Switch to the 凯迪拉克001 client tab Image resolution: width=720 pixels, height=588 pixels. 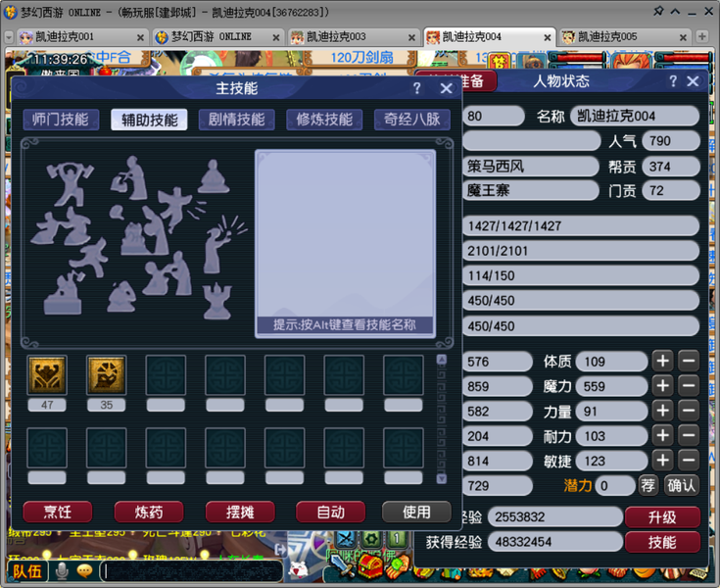(81, 37)
